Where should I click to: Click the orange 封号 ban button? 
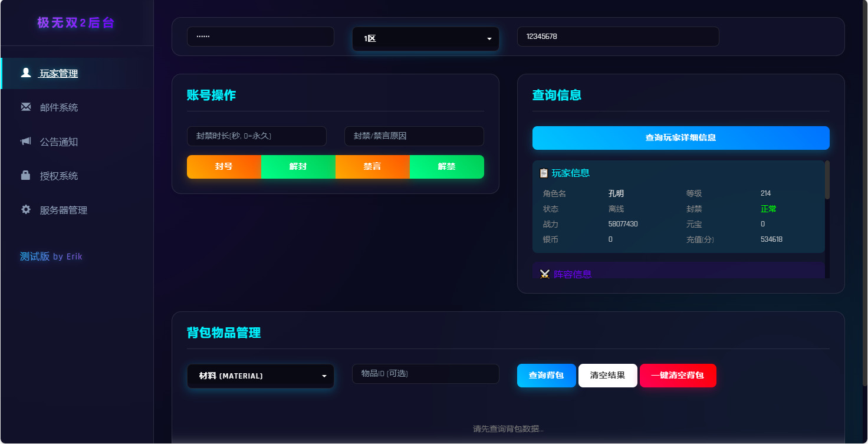[224, 167]
